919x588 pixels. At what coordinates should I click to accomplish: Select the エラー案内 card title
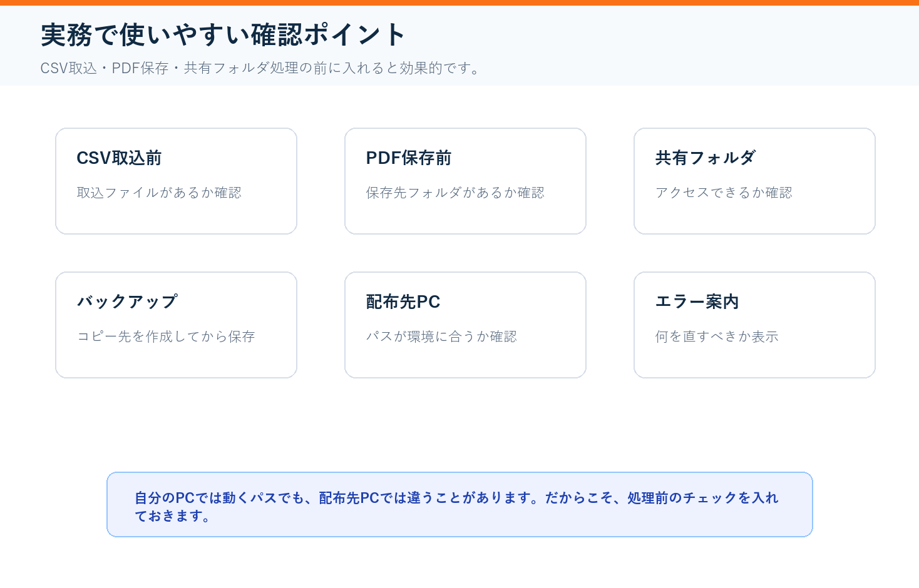point(697,302)
